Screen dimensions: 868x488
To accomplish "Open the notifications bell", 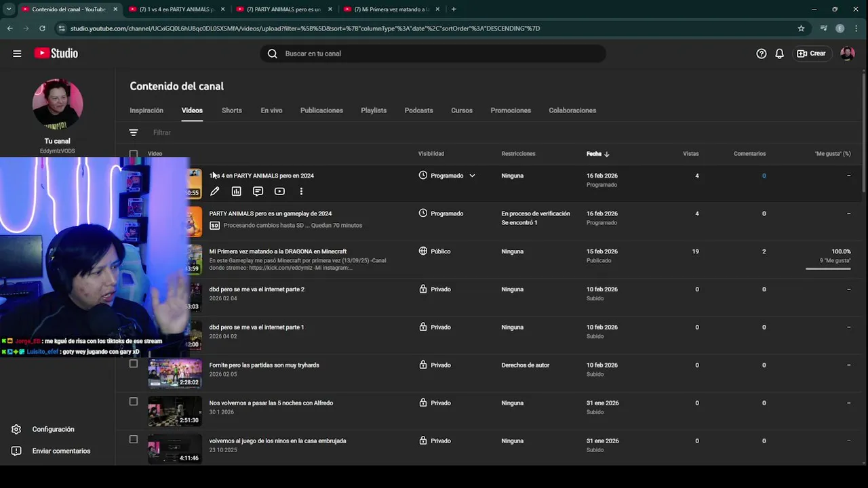I will pos(780,54).
